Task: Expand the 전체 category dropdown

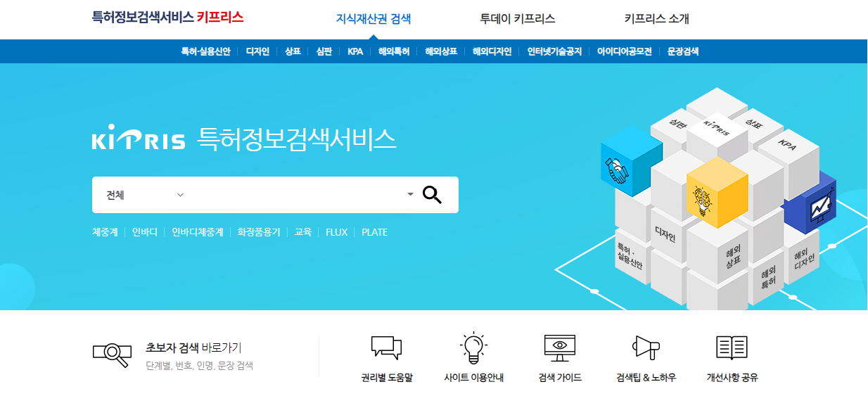Action: tap(145, 195)
